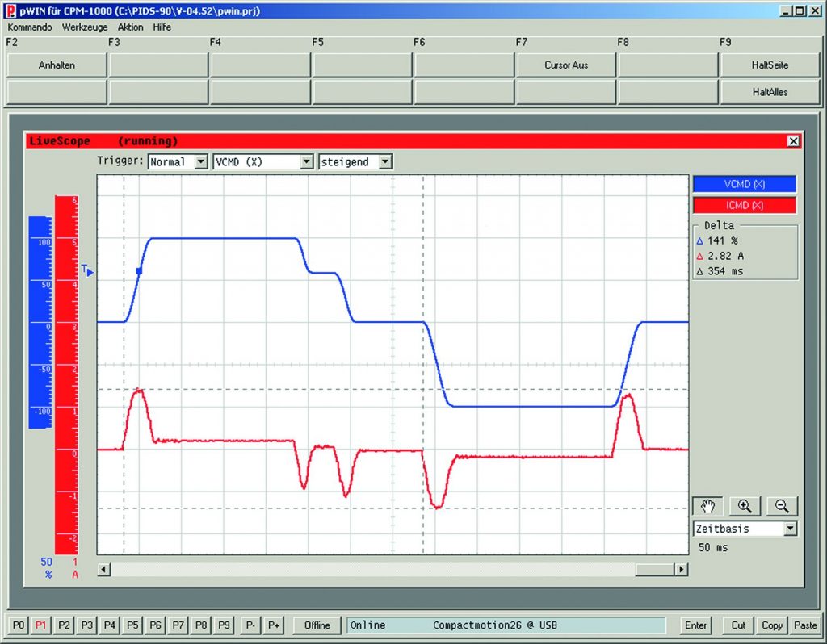The image size is (827, 644).
Task: Close the LiveScope panel
Action: [x=793, y=140]
